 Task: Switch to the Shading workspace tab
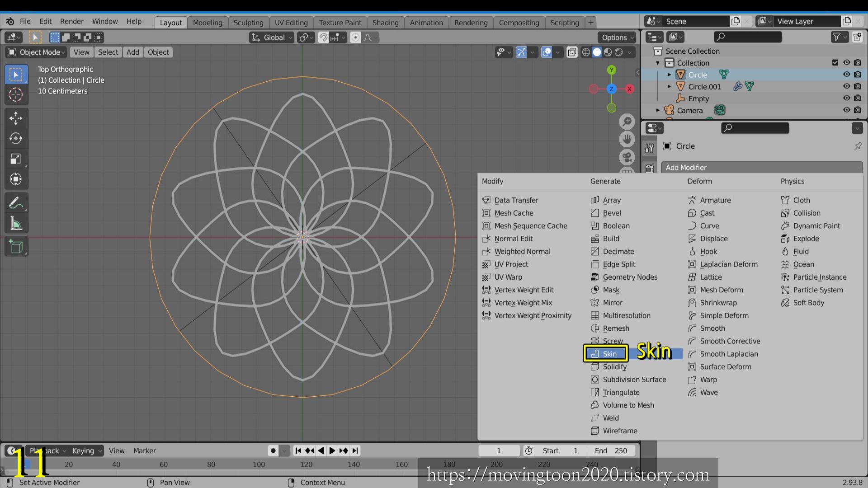point(385,23)
